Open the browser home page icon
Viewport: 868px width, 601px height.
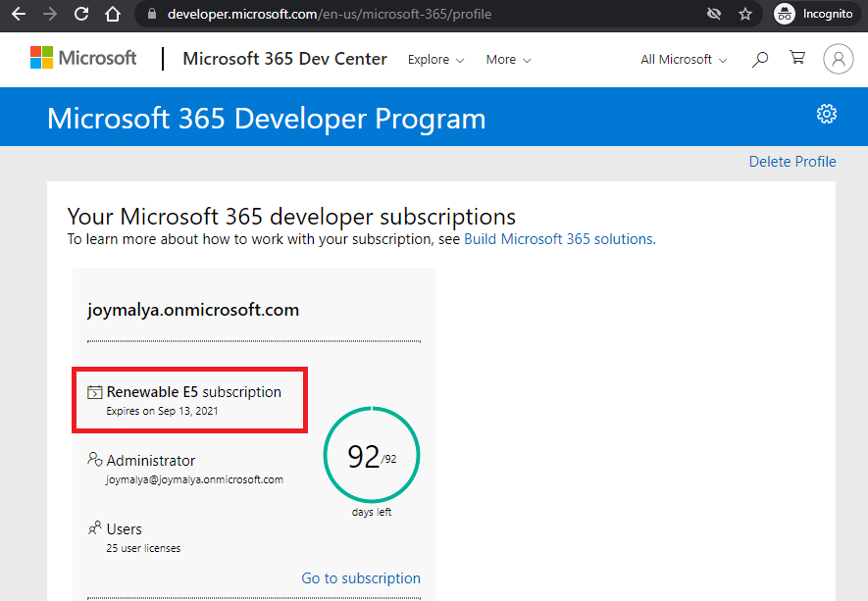(x=113, y=14)
